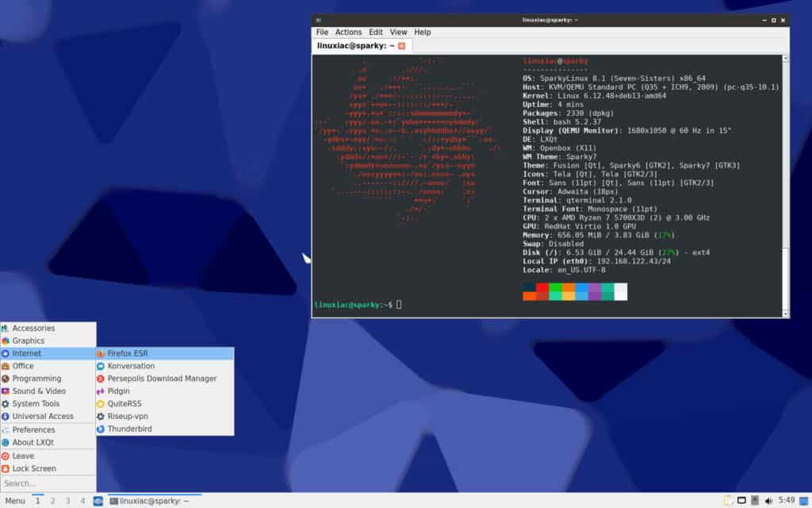
Task: Open Persepolis Download Manager
Action: pos(162,379)
